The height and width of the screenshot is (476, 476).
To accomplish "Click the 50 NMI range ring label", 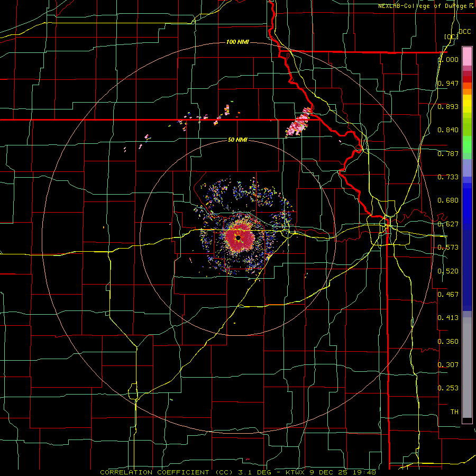I will [x=237, y=140].
